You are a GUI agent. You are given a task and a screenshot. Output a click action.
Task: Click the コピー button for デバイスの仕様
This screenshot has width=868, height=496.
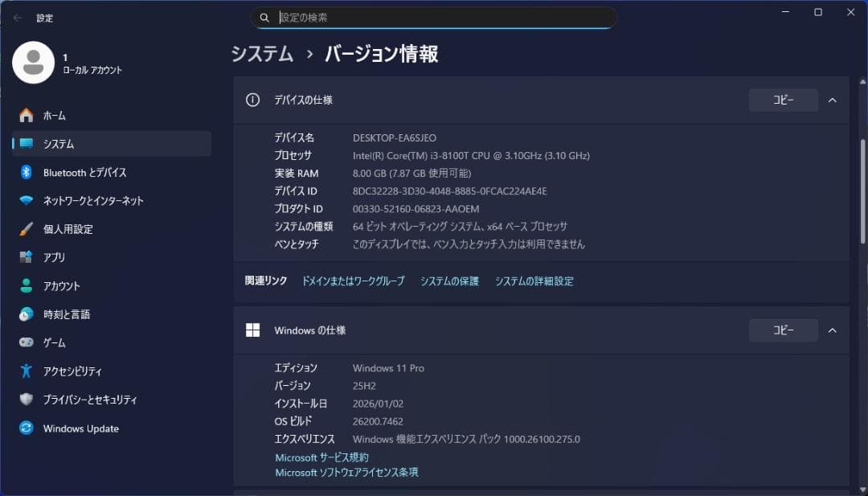point(783,100)
